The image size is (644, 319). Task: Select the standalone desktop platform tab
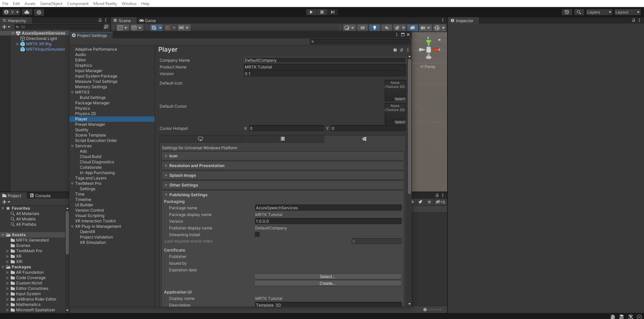[x=201, y=139]
